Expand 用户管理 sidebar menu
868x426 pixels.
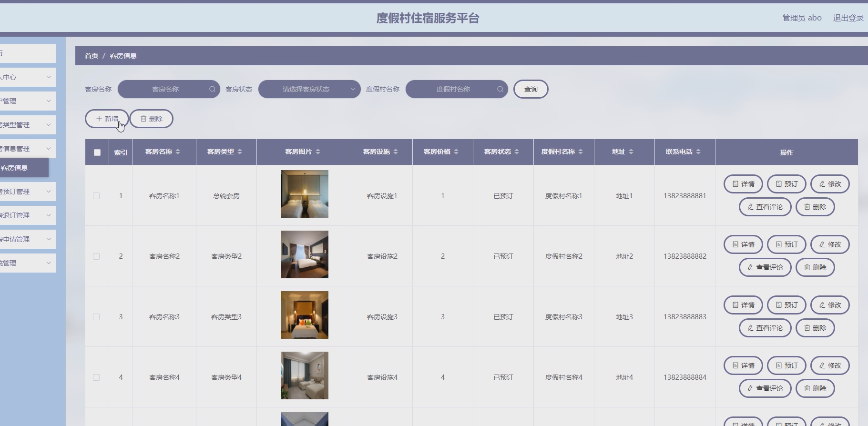coord(27,101)
